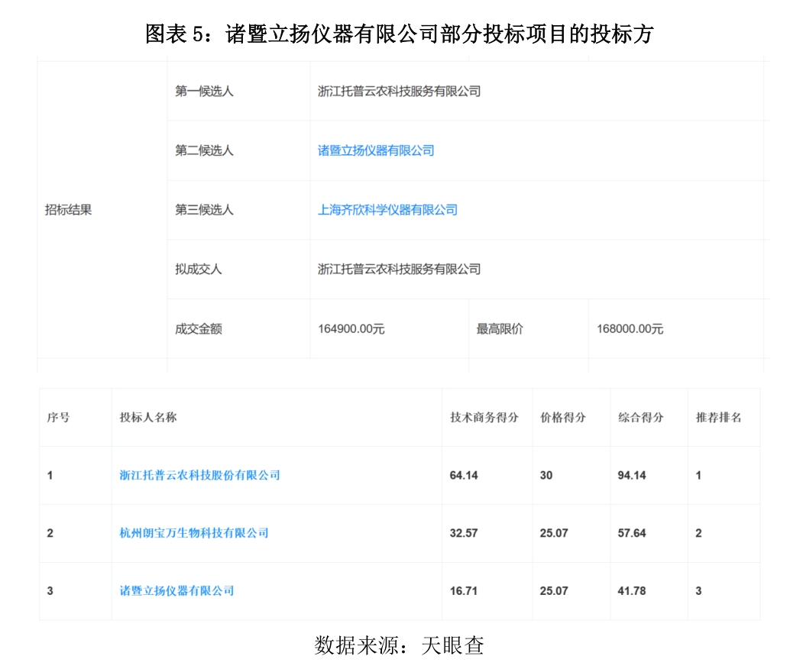Image resolution: width=790 pixels, height=672 pixels.
Task: Click the 序号 column header
Action: pos(58,417)
